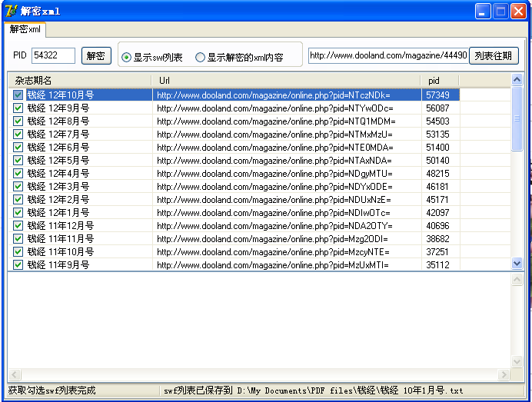Switch to the 解密xml tab
The width and height of the screenshot is (532, 402).
[25, 29]
